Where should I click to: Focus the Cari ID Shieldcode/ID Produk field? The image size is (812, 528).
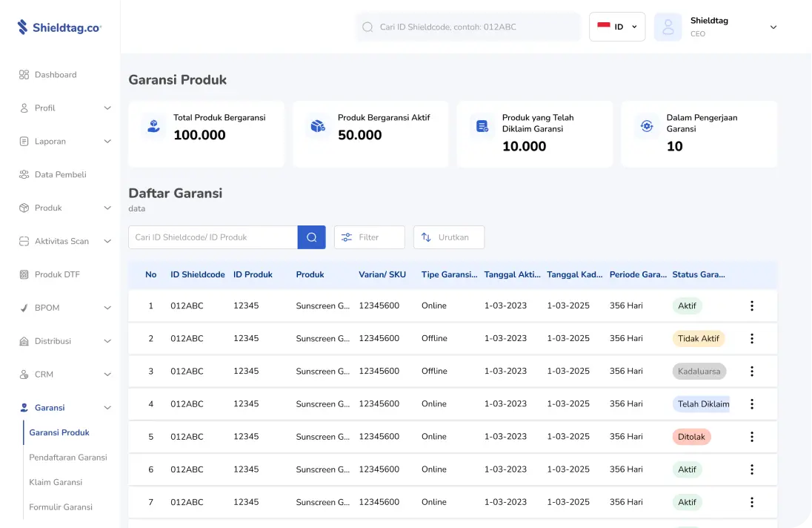(213, 237)
